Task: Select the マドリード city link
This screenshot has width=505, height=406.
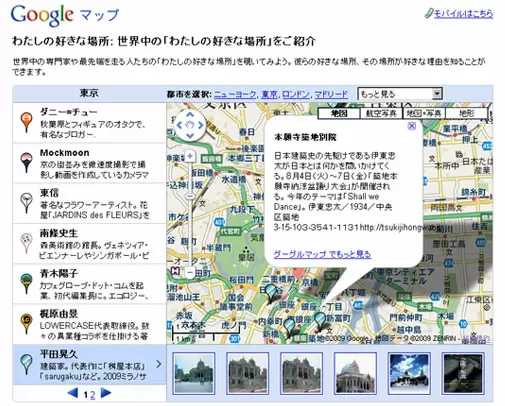Action: (x=331, y=94)
